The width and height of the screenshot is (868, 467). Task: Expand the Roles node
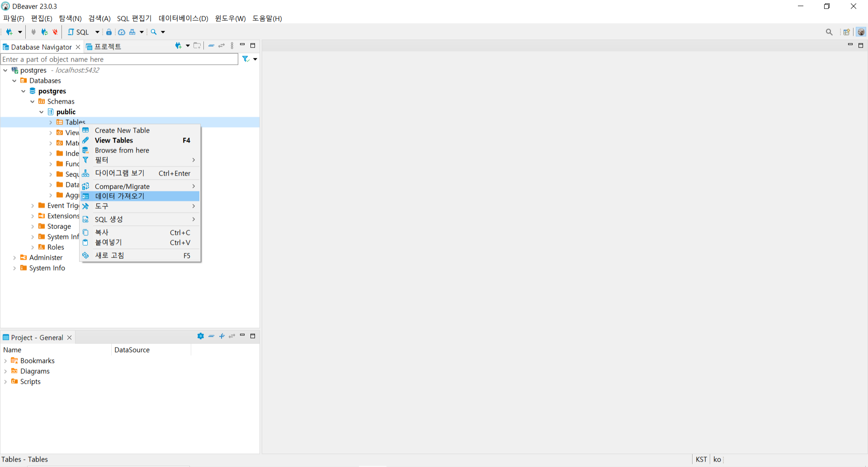[x=33, y=247]
